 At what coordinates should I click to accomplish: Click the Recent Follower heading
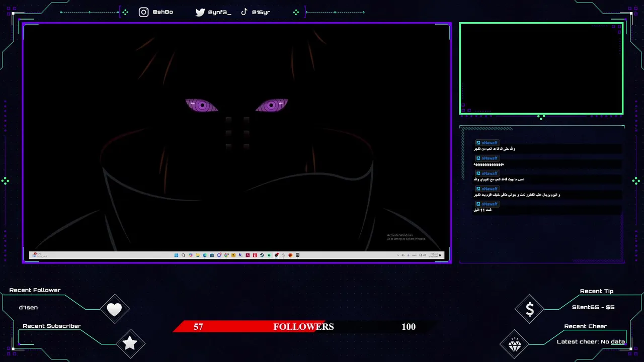pyautogui.click(x=35, y=290)
